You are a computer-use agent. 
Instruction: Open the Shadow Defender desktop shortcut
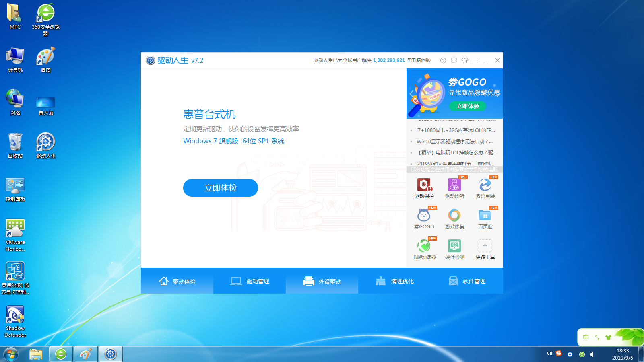coord(15,321)
